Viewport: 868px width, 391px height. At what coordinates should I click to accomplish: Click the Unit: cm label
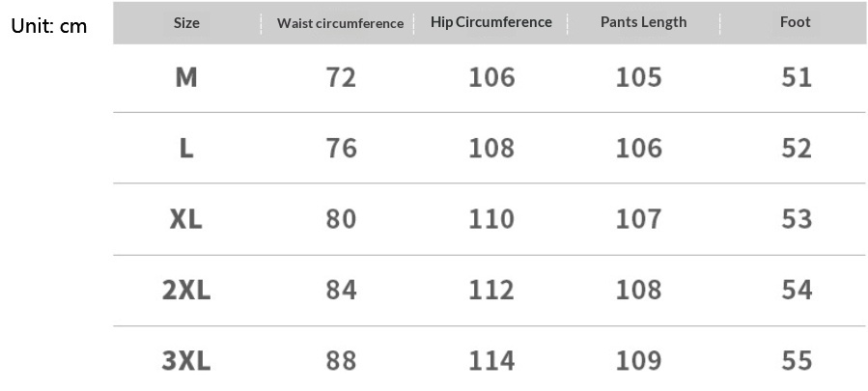49,26
